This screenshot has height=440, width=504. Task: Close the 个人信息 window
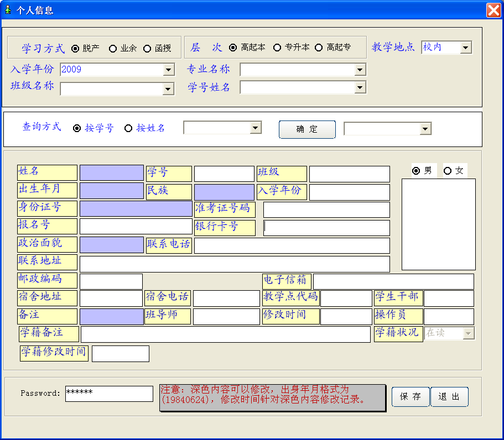tap(493, 10)
